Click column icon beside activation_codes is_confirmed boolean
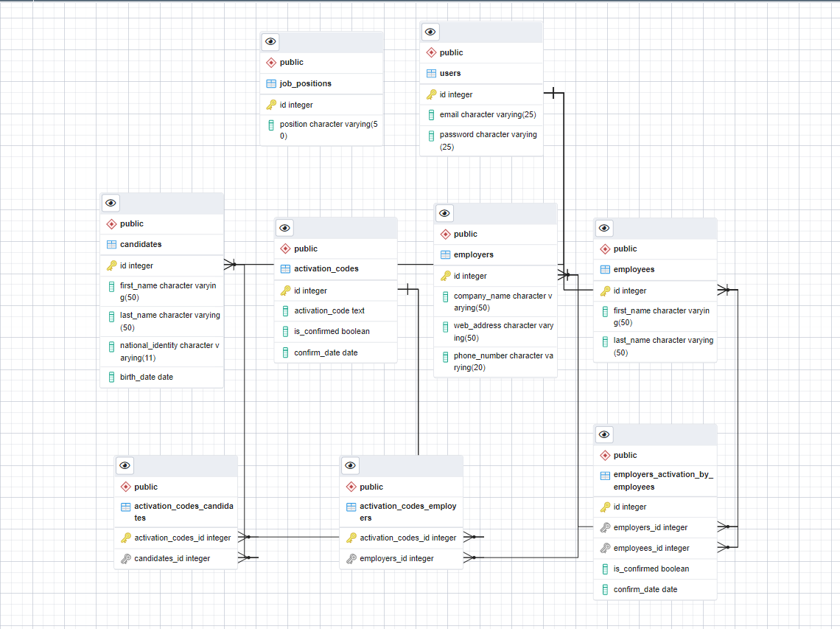The width and height of the screenshot is (840, 629). point(286,332)
